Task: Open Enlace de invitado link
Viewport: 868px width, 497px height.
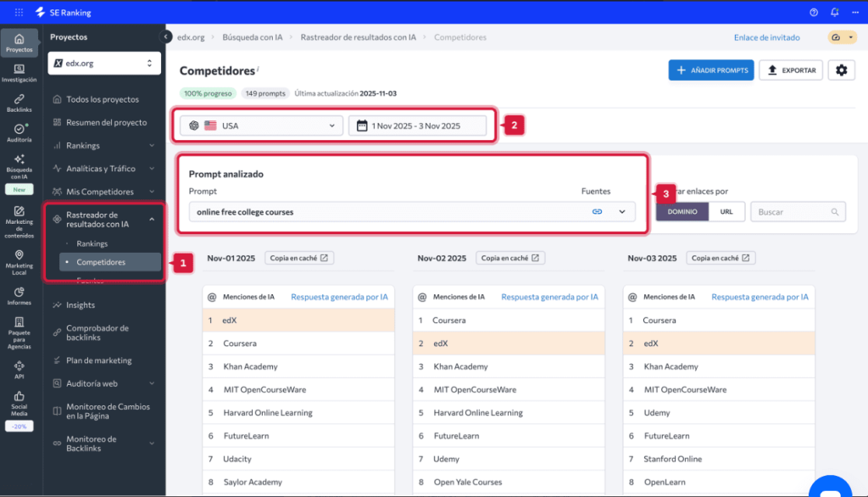Action: [766, 37]
